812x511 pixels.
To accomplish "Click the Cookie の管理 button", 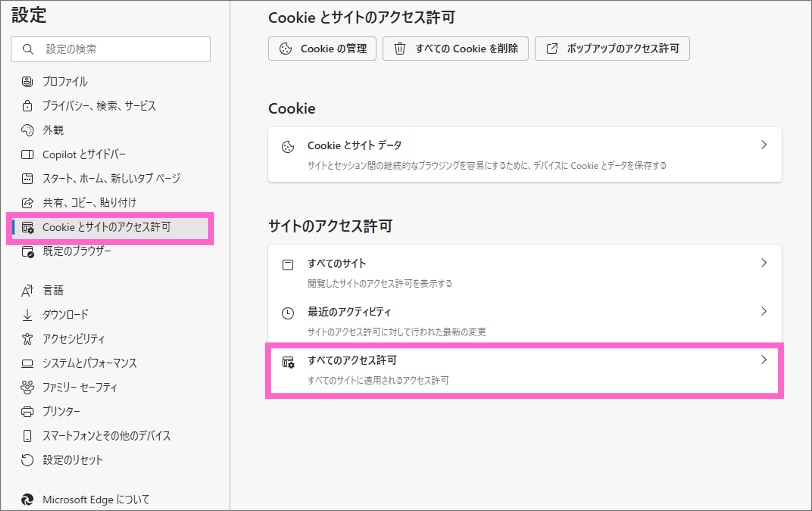I will tap(322, 49).
